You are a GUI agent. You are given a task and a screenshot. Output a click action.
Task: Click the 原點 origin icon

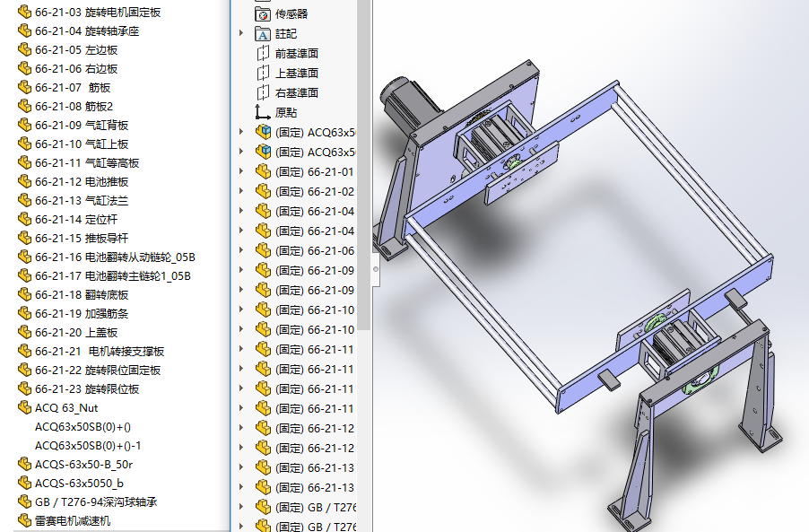[x=263, y=112]
